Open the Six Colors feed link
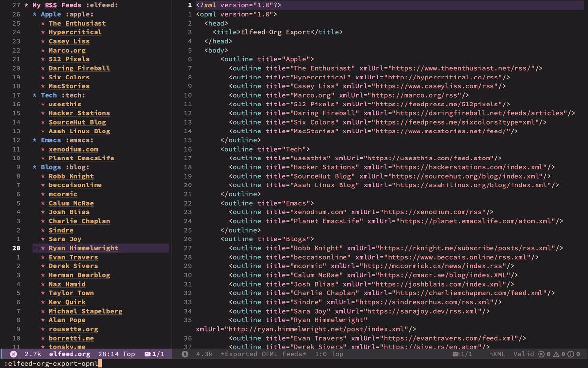This screenshot has width=588, height=368. tap(69, 77)
